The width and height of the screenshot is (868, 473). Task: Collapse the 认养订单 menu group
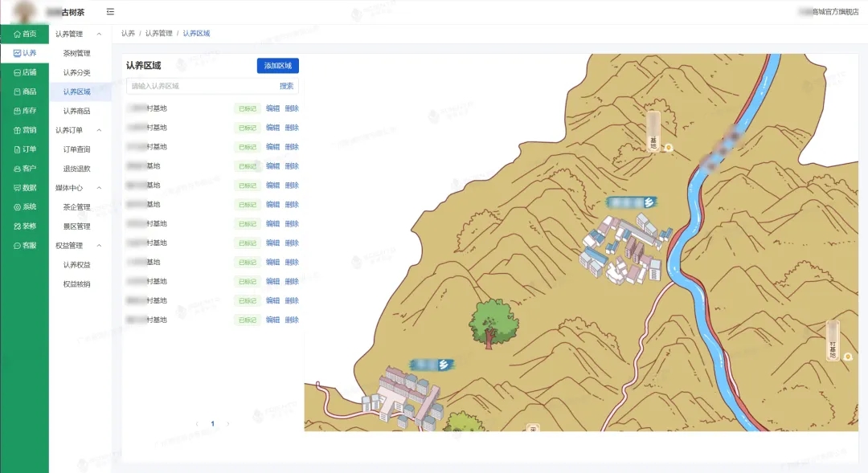click(99, 130)
